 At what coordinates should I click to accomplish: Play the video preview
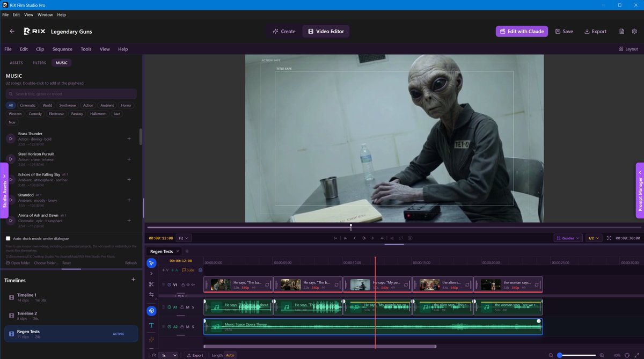click(364, 238)
